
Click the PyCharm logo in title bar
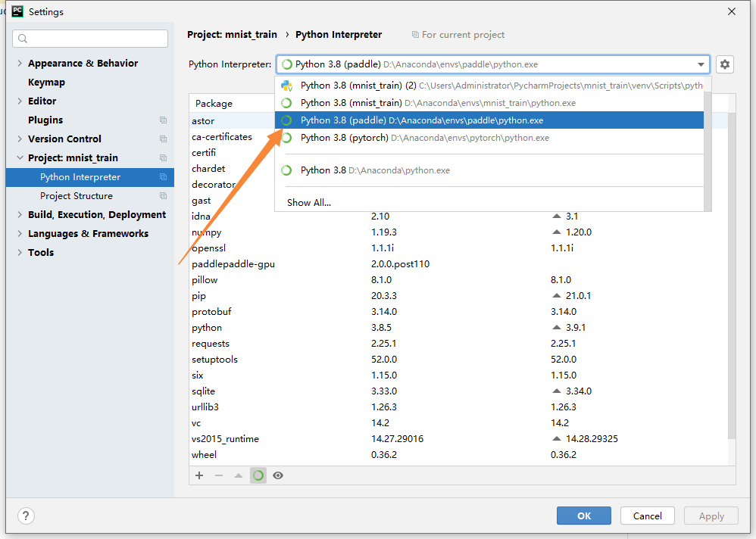point(17,11)
